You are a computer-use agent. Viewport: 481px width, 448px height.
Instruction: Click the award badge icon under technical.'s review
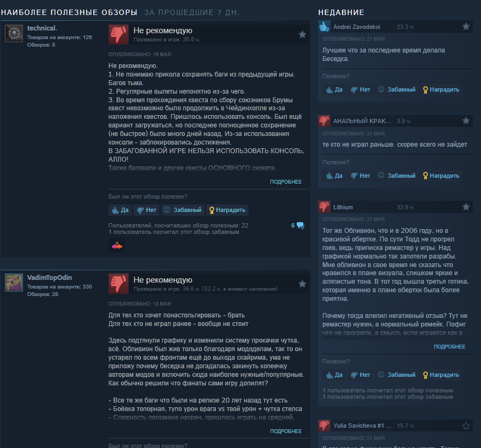pyautogui.click(x=117, y=245)
